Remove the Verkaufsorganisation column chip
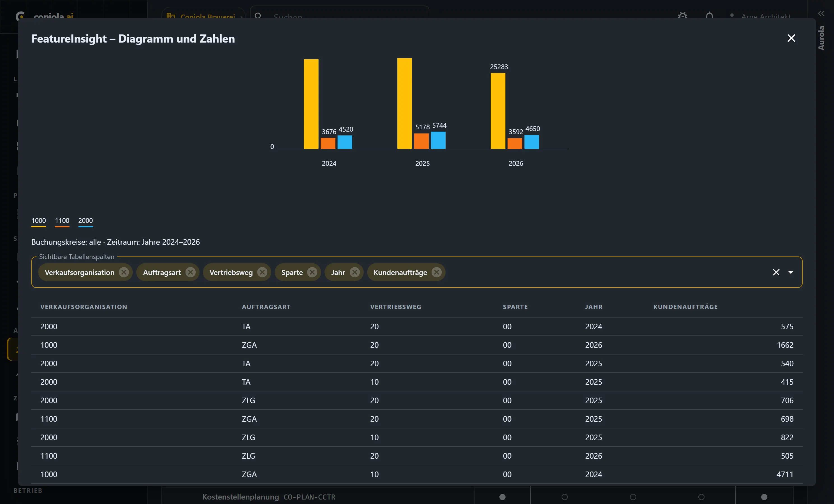Screen dimensions: 834x504 [x=124, y=272]
